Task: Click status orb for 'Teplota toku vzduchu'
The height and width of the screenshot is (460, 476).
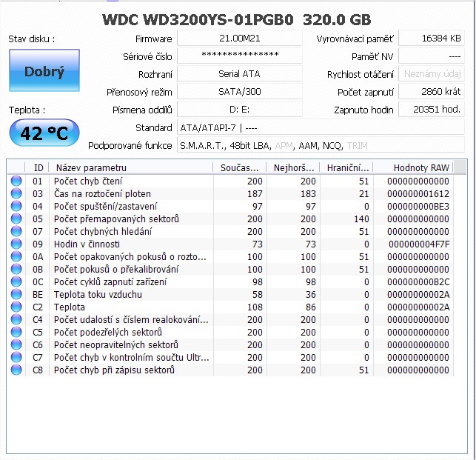Action: 16,294
